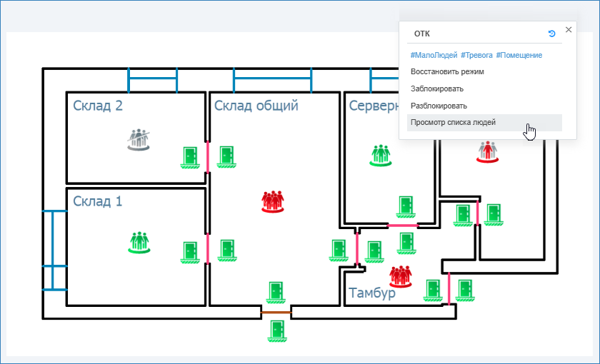
Task: Select the red people icon in Склад общий
Action: coord(273,201)
